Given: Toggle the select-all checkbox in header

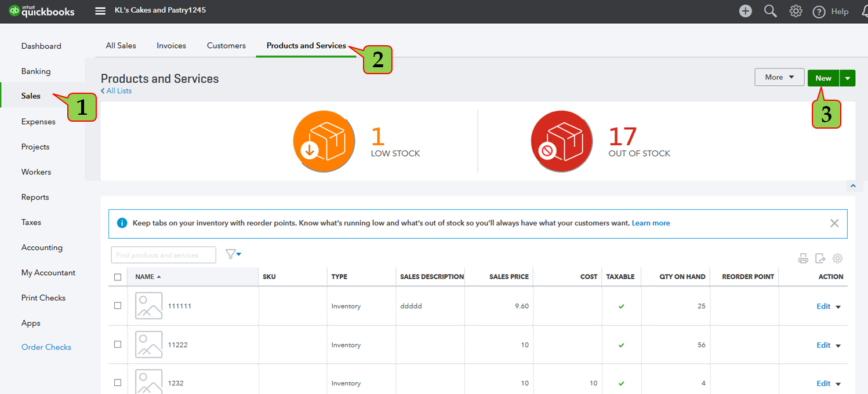Looking at the screenshot, I should 118,277.
